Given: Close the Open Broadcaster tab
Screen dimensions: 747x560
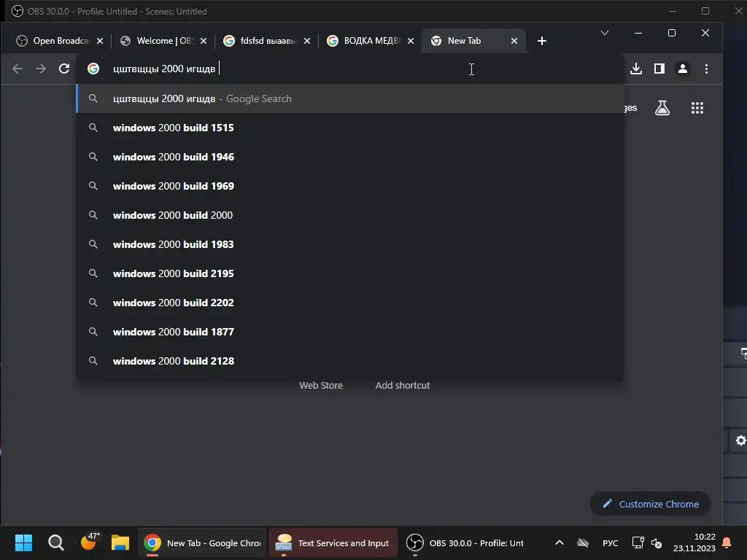Looking at the screenshot, I should 100,41.
